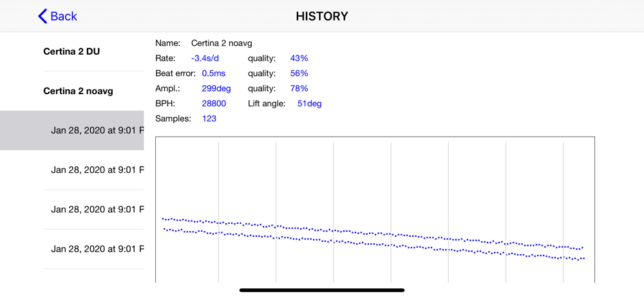
Task: Open the bottom-most Jan 28, 2020 recording
Action: tap(72, 249)
